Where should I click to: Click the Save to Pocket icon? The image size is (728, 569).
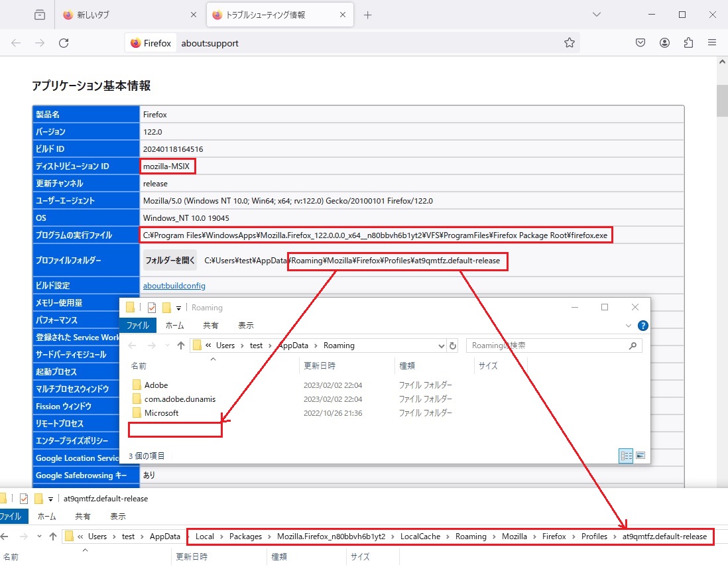(x=640, y=43)
